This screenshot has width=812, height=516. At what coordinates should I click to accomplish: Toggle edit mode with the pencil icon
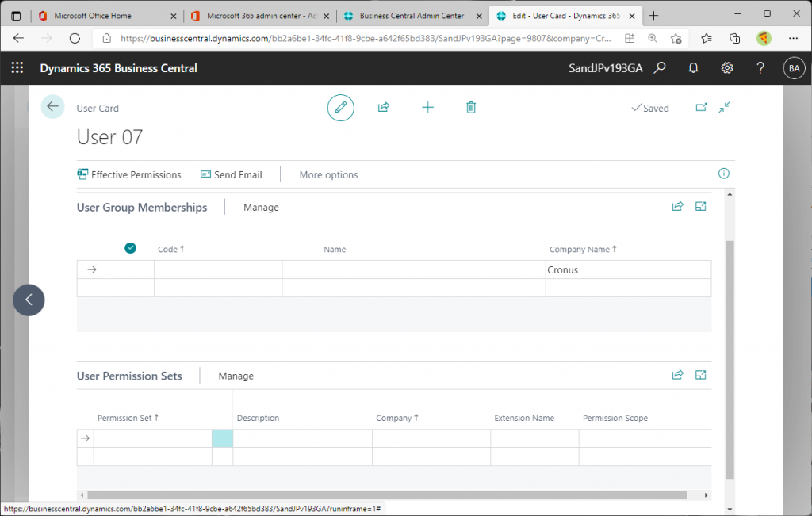(x=341, y=108)
